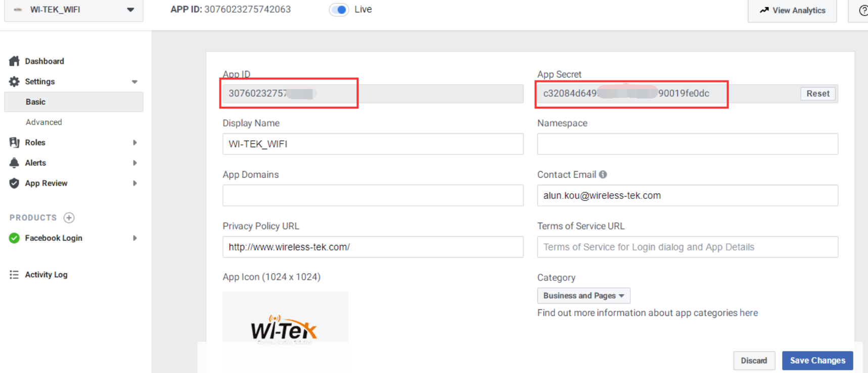Open the Activity Log menu item

pos(46,274)
